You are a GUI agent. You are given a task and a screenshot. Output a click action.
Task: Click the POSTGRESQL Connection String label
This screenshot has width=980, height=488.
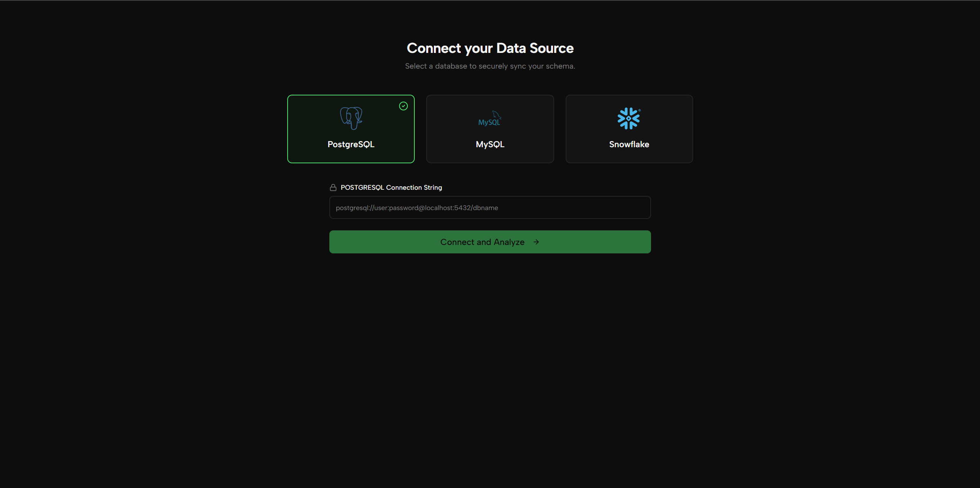[391, 187]
